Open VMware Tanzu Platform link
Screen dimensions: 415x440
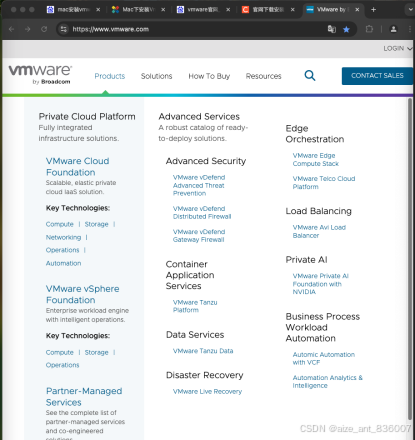(x=195, y=306)
